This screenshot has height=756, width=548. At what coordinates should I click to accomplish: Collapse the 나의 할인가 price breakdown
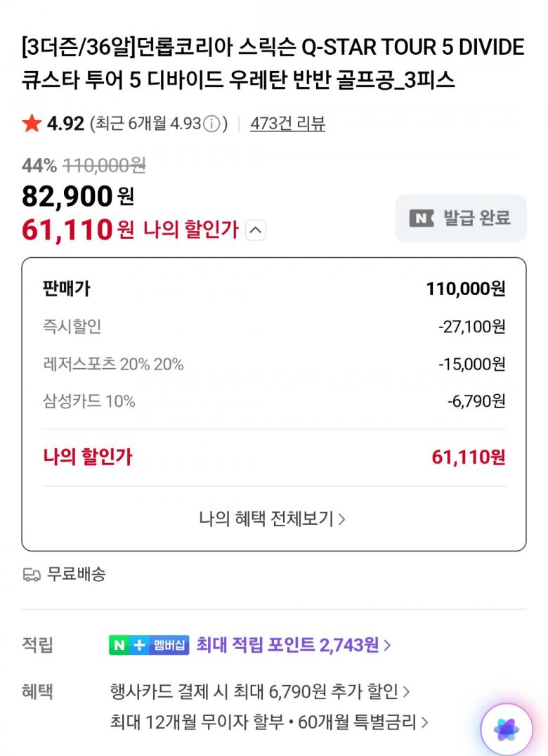click(x=256, y=230)
